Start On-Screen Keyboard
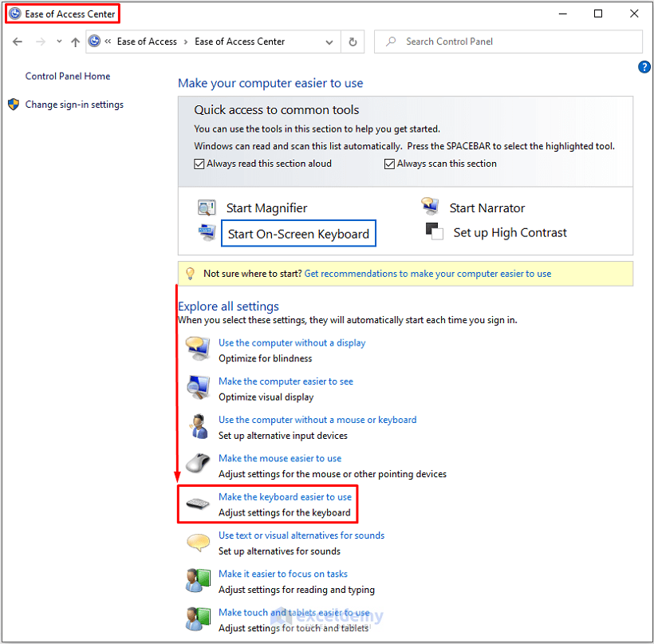Image resolution: width=654 pixels, height=644 pixels. (x=298, y=234)
